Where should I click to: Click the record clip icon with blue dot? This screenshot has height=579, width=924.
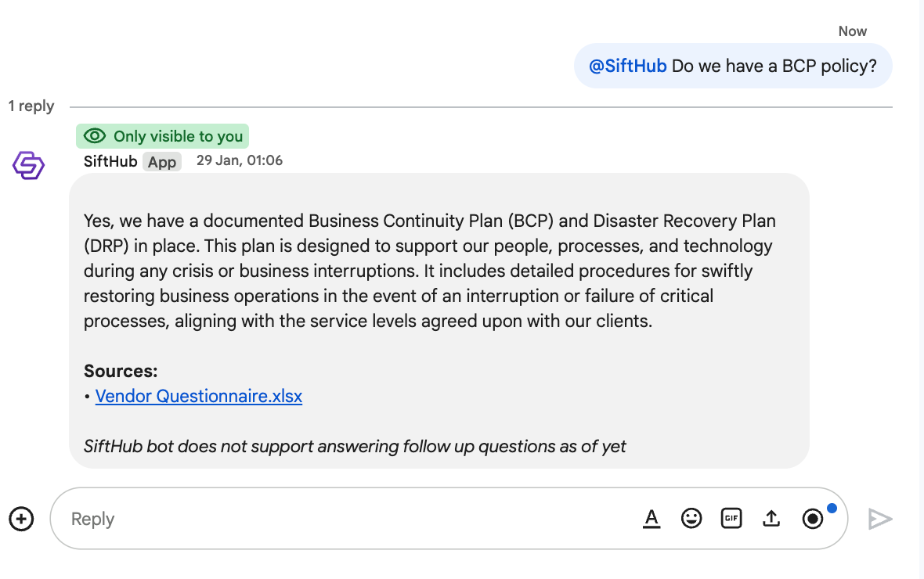pyautogui.click(x=813, y=519)
